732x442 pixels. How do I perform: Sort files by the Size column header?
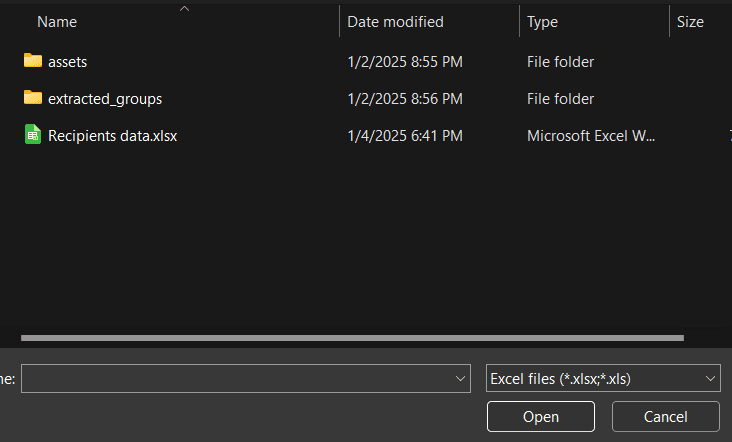[x=690, y=22]
